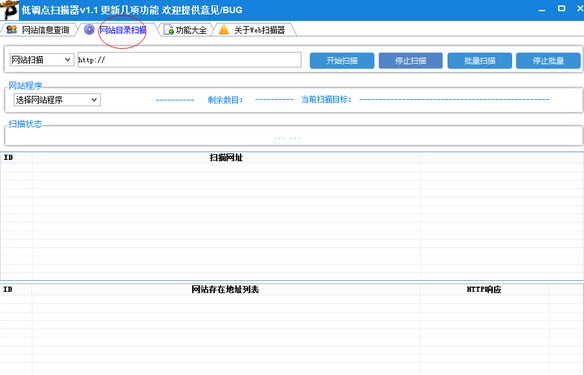Click the 当前扫描目标: label
The image size is (584, 375).
point(326,99)
